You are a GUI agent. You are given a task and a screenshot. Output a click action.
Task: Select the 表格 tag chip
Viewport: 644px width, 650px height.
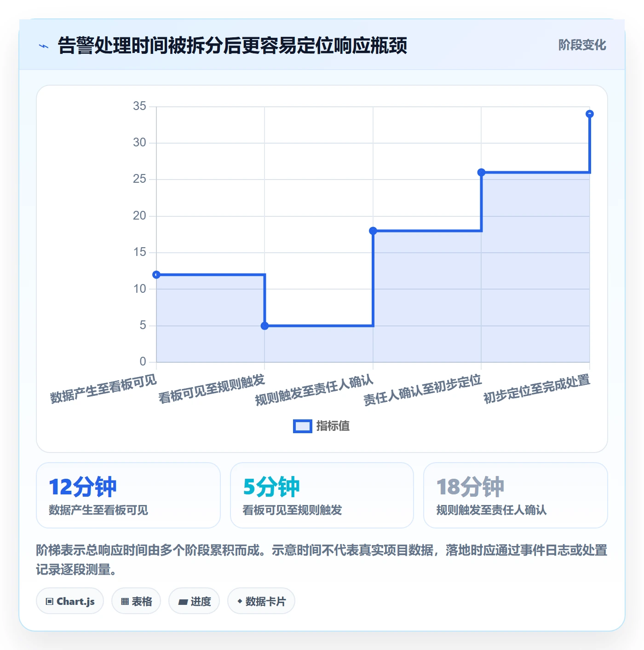pyautogui.click(x=136, y=601)
